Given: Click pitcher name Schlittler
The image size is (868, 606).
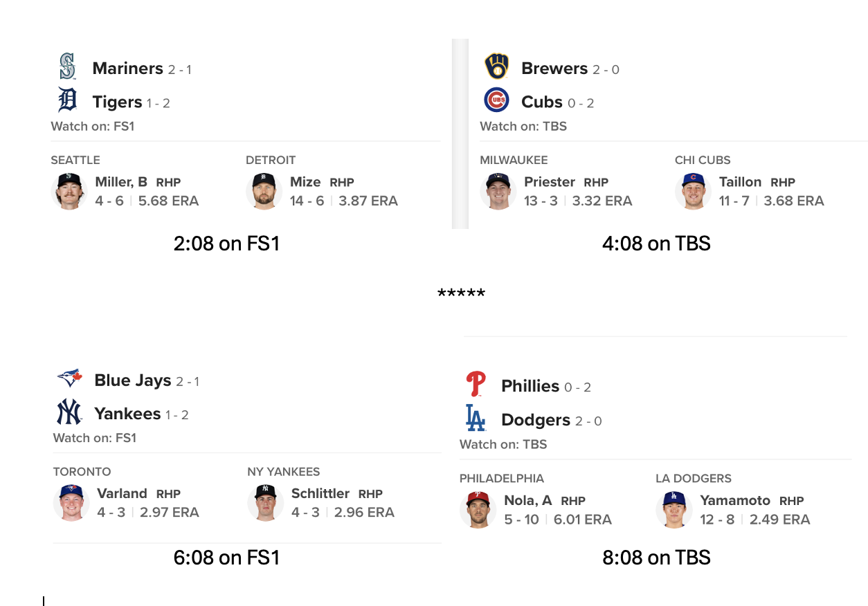Looking at the screenshot, I should (320, 493).
